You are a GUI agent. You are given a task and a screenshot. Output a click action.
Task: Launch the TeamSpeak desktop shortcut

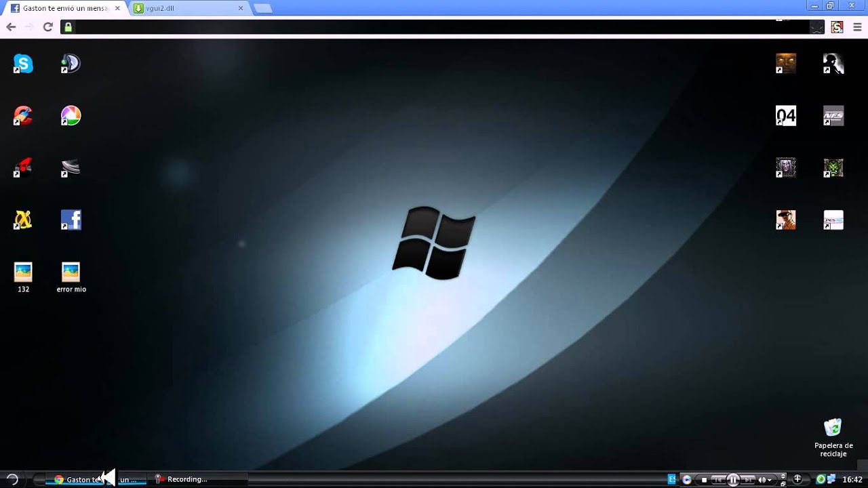tap(71, 64)
